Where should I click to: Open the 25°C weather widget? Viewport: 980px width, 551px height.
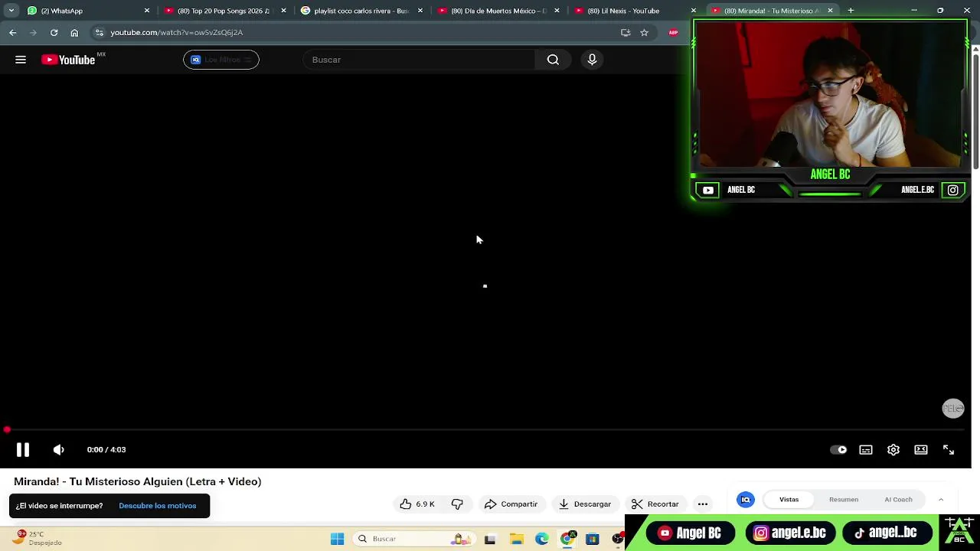coord(38,538)
